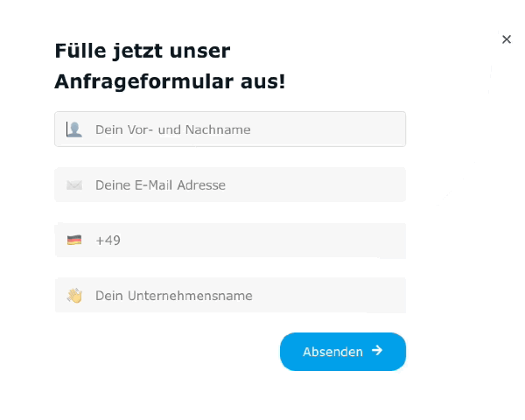Click the 'Absenden' label text
525x420 pixels.
click(x=332, y=352)
